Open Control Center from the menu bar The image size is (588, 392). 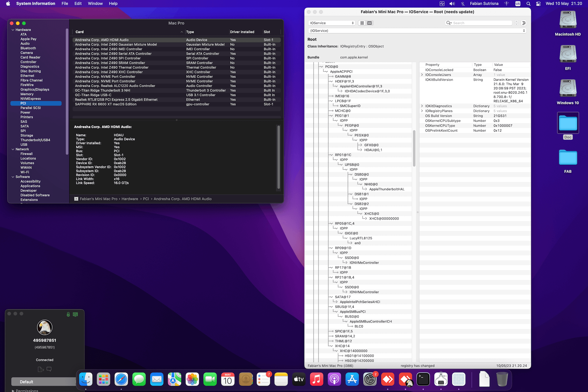538,4
